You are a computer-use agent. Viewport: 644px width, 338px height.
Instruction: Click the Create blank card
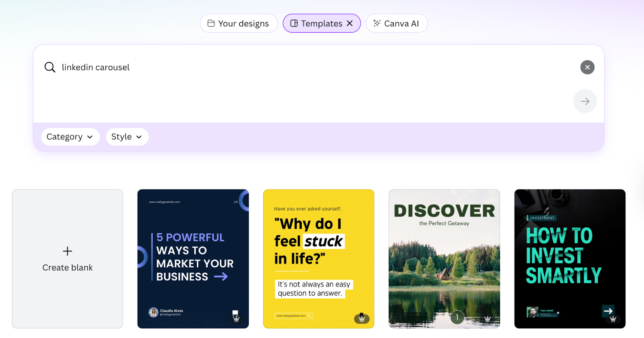point(68,259)
